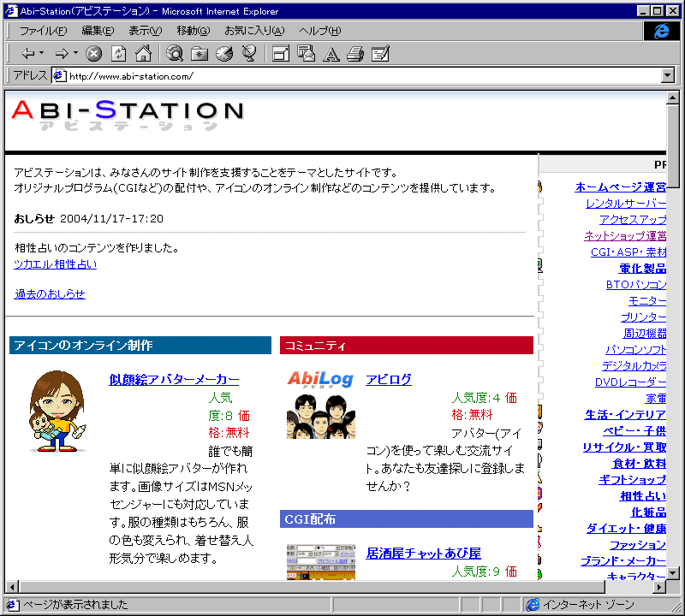Open the 電化製品 sidebar link

click(643, 268)
